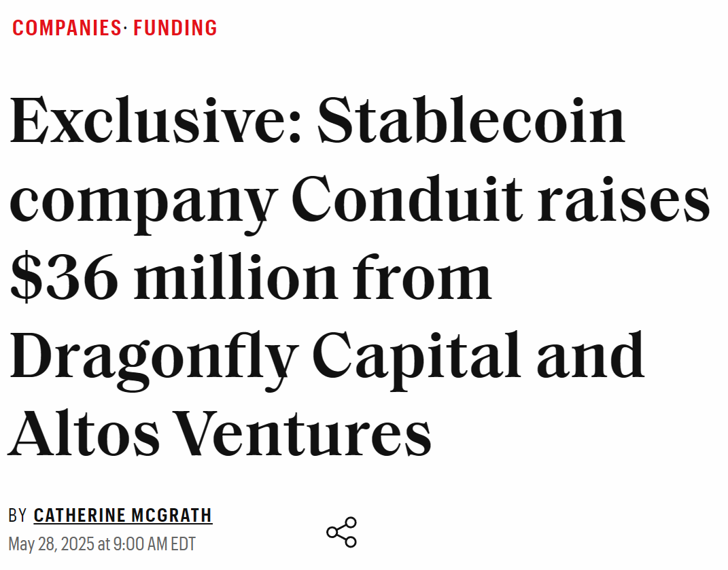The image size is (728, 570).
Task: Open the FUNDING category link
Action: (x=175, y=28)
